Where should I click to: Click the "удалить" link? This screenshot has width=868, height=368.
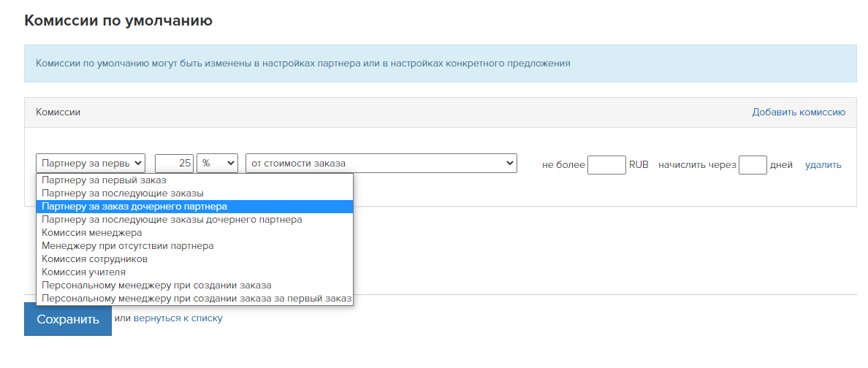823,165
